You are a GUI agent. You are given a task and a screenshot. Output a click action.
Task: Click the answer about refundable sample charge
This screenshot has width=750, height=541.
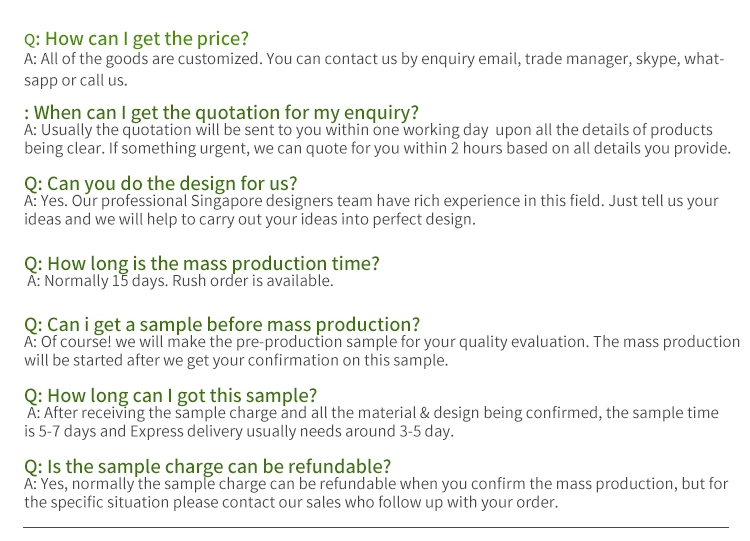click(376, 493)
